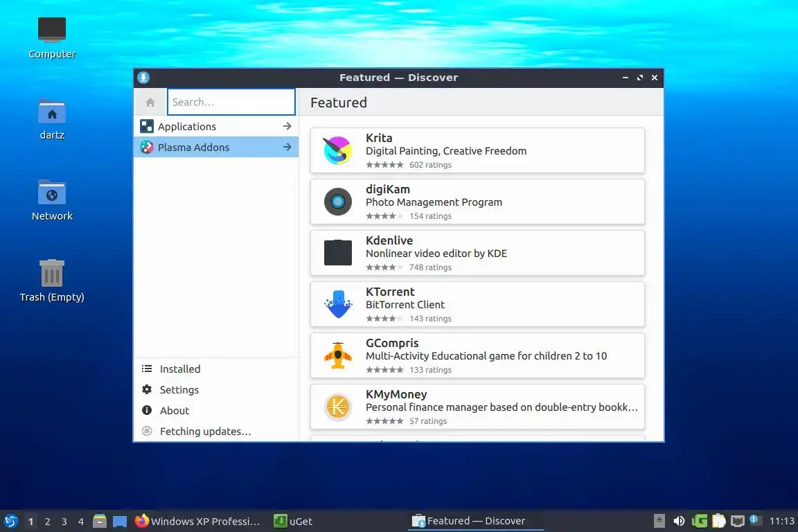Click the Plasma Addons colorful icon
Viewport: 798px width, 532px height.
(x=147, y=147)
